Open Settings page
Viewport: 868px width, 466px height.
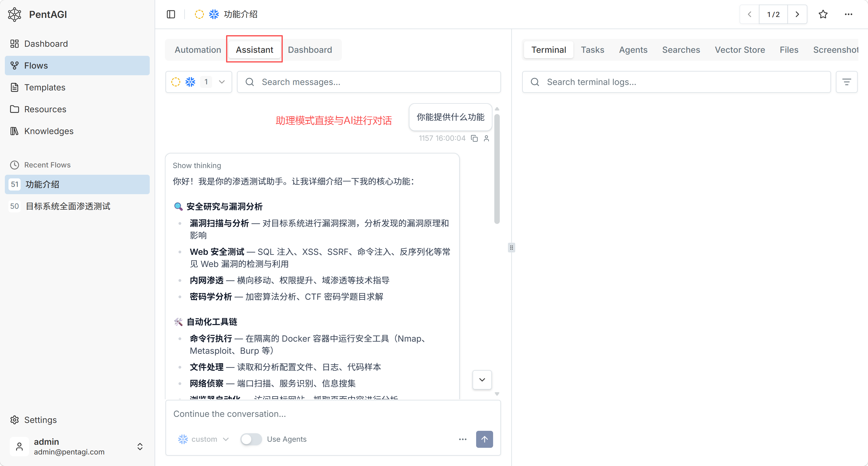point(77,420)
